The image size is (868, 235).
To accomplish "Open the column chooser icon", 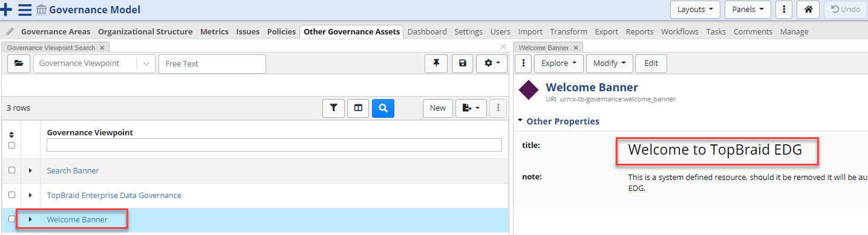I will coord(358,108).
